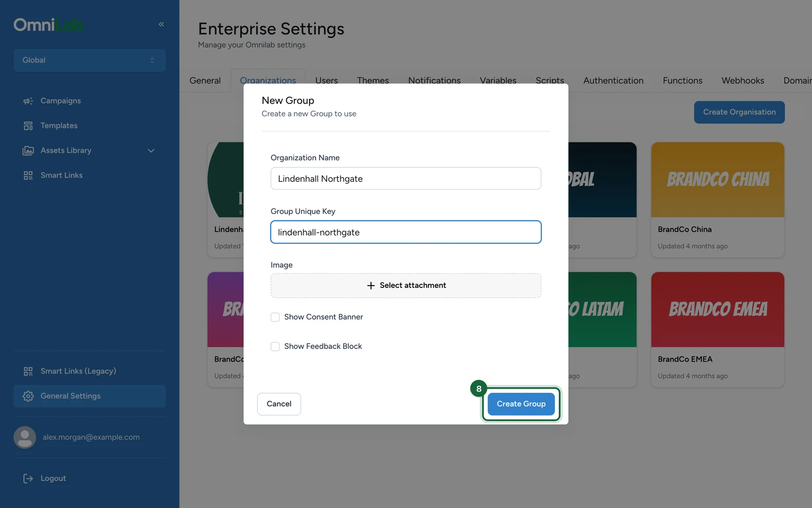Click the Organization Name input field
Viewport: 812px width, 508px height.
406,178
